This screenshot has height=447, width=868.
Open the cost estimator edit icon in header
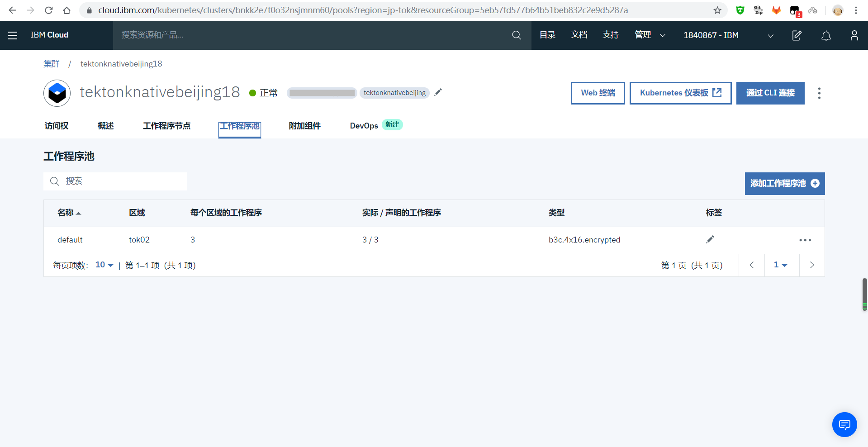pos(797,35)
